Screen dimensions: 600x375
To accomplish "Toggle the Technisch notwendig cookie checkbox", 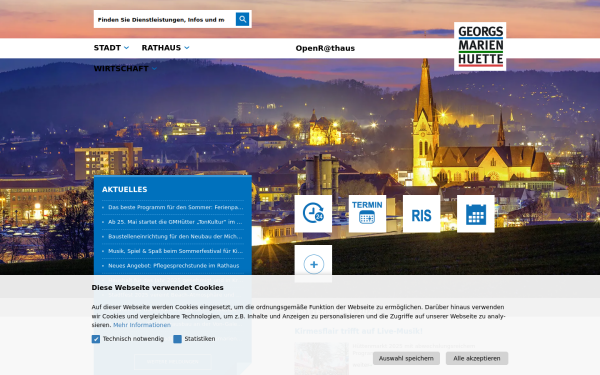I will (96, 339).
